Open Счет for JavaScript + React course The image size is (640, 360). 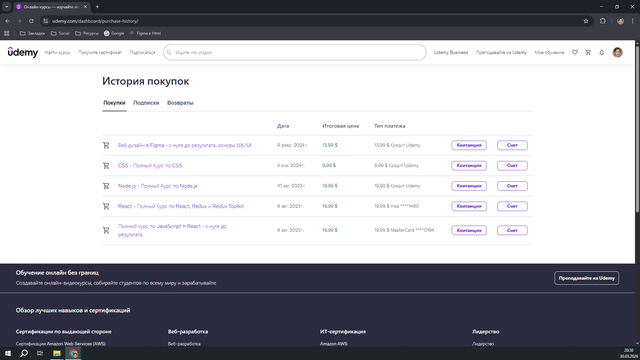[x=512, y=230]
